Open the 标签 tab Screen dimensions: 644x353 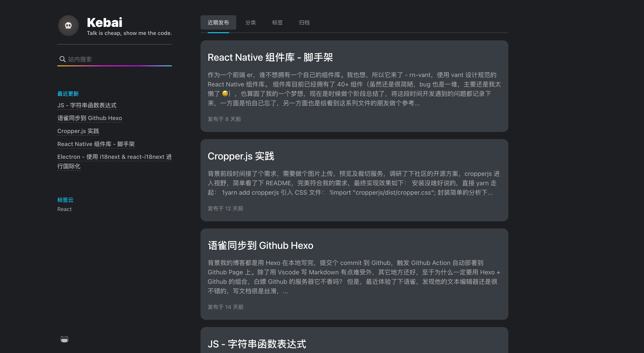click(277, 23)
